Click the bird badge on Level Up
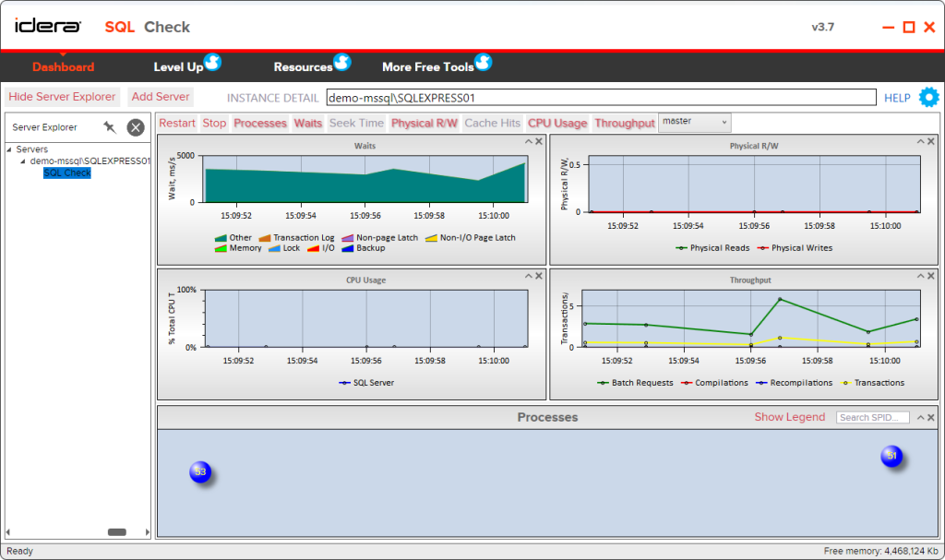The width and height of the screenshot is (945, 560). click(212, 62)
